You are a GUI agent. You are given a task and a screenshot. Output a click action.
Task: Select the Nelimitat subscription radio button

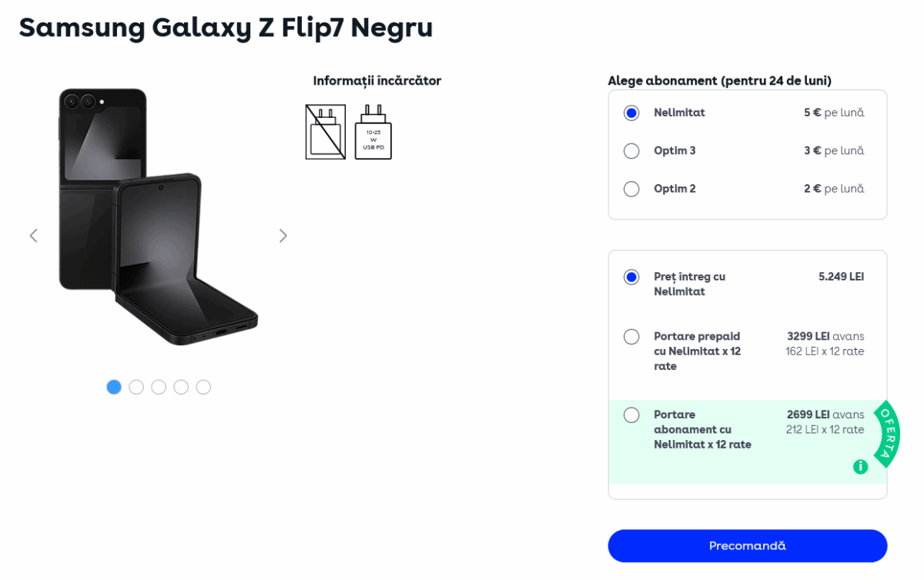[x=631, y=113]
